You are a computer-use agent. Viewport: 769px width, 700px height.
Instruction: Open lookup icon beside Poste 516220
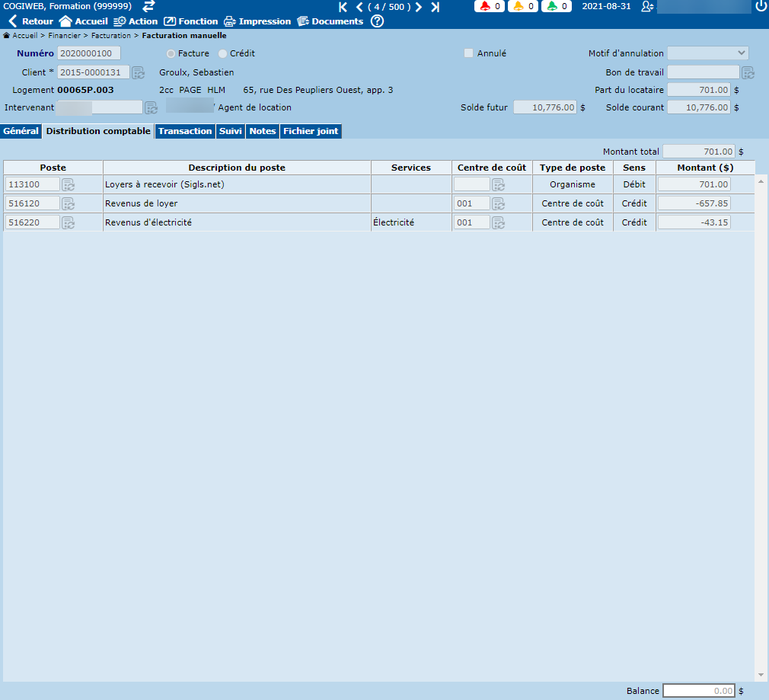click(69, 222)
